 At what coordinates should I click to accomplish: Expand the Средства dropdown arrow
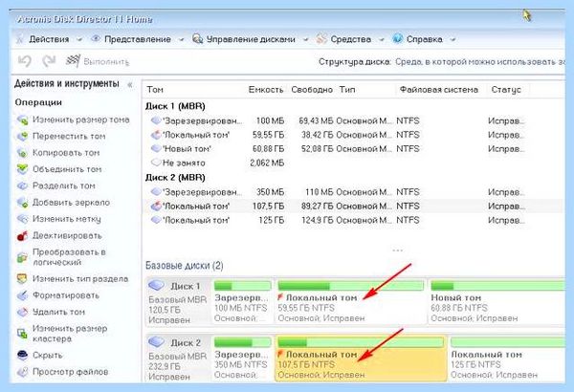point(382,40)
